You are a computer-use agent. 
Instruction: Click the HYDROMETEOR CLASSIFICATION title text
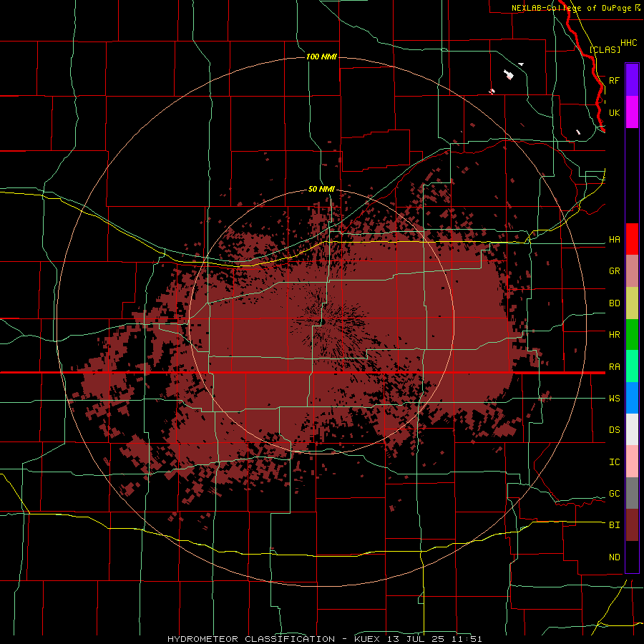point(251,639)
